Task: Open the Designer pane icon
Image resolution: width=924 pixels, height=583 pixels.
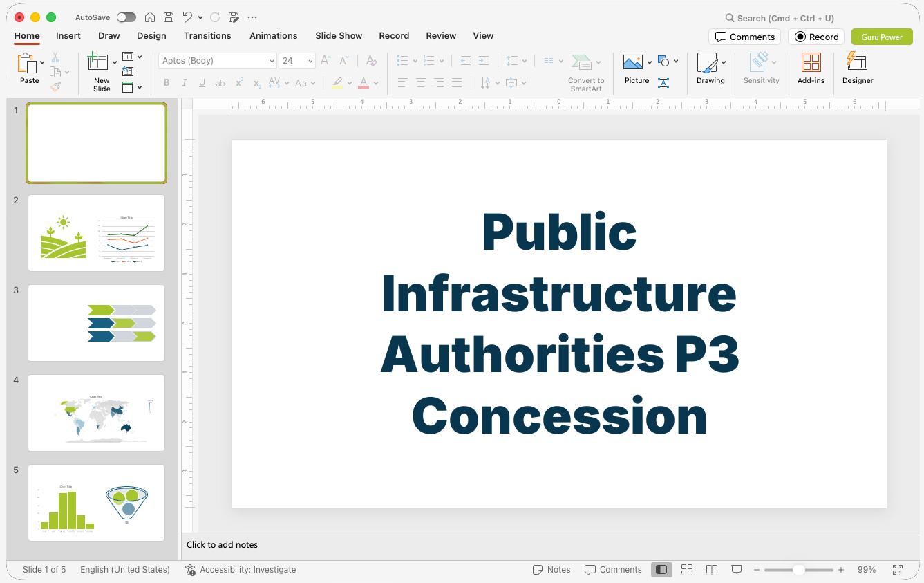Action: click(857, 62)
